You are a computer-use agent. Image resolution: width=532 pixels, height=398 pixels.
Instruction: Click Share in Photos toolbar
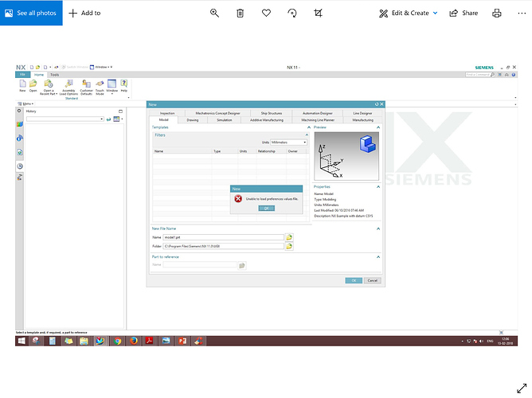point(464,13)
